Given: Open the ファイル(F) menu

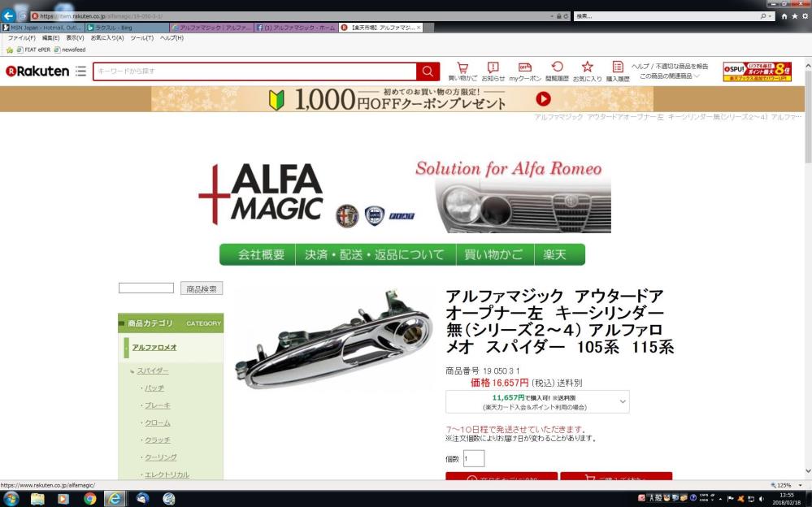Looking at the screenshot, I should tap(21, 38).
